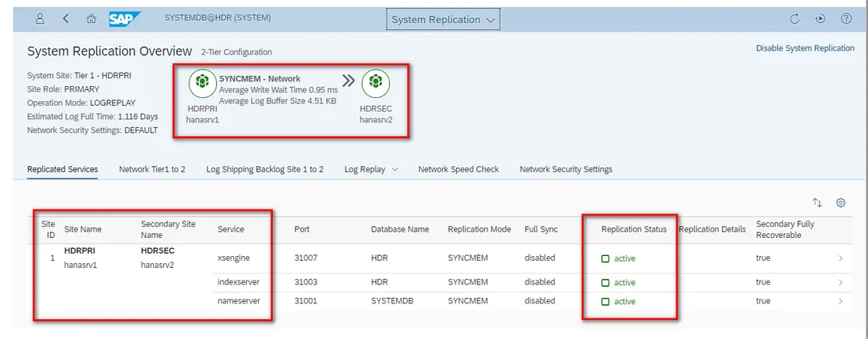
Task: Open the home icon
Action: pos(92,18)
